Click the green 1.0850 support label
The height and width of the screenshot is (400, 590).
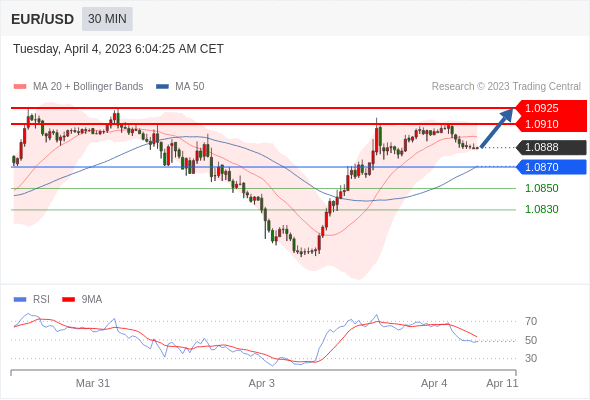(541, 188)
